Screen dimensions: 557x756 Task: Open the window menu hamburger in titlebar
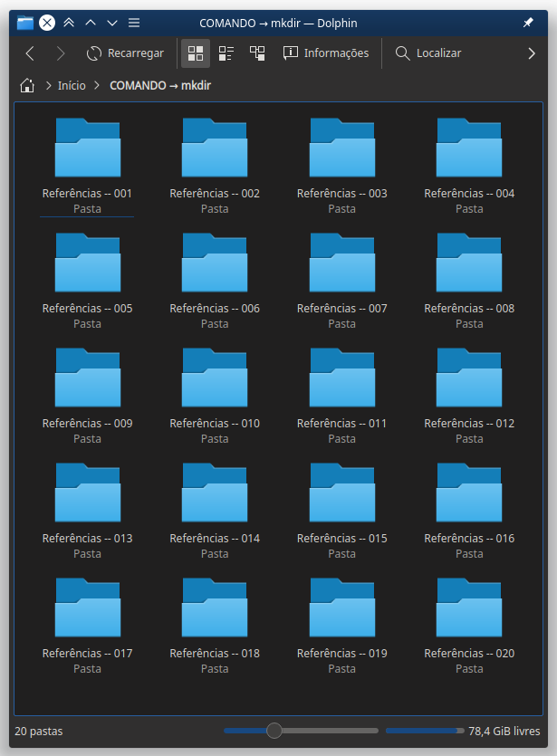coord(134,23)
